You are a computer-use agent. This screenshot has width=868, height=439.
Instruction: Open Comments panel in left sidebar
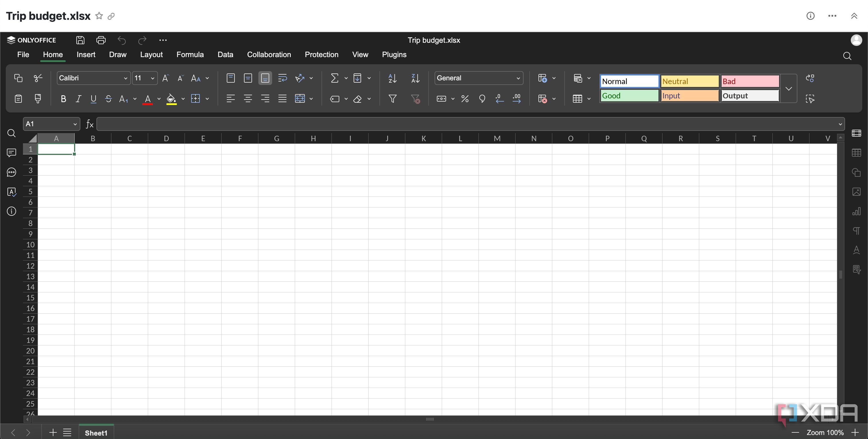pyautogui.click(x=11, y=153)
